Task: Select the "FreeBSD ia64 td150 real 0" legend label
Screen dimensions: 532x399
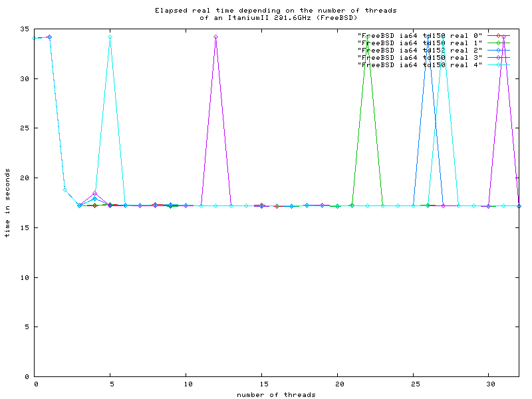Action: [420, 35]
